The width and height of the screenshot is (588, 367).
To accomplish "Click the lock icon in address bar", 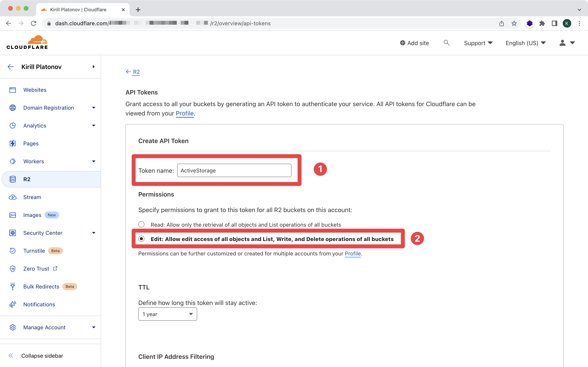I will tap(49, 23).
